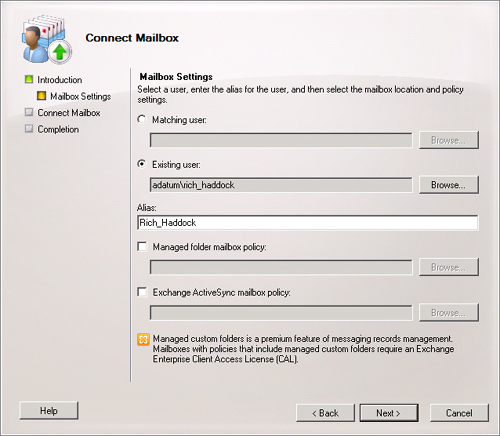This screenshot has height=436, width=500.
Task: Click the Existing user text field
Action: coord(281,185)
